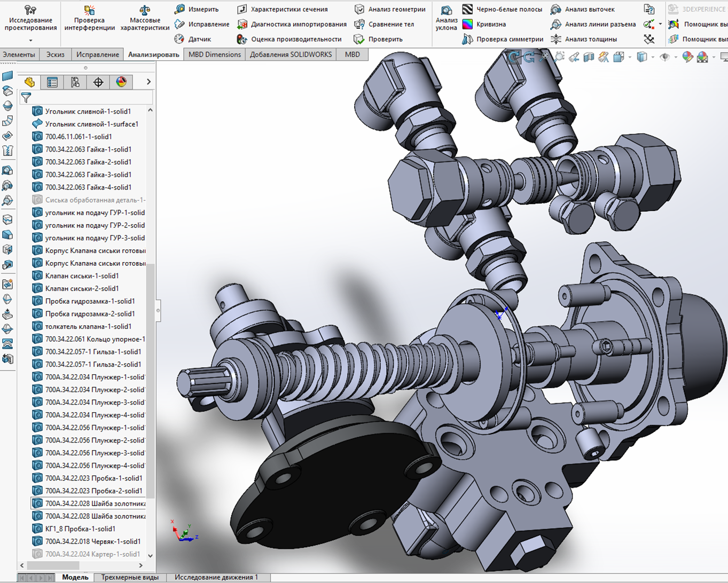Expand more manager tabs with right chevron
The image size is (728, 583).
[x=148, y=82]
